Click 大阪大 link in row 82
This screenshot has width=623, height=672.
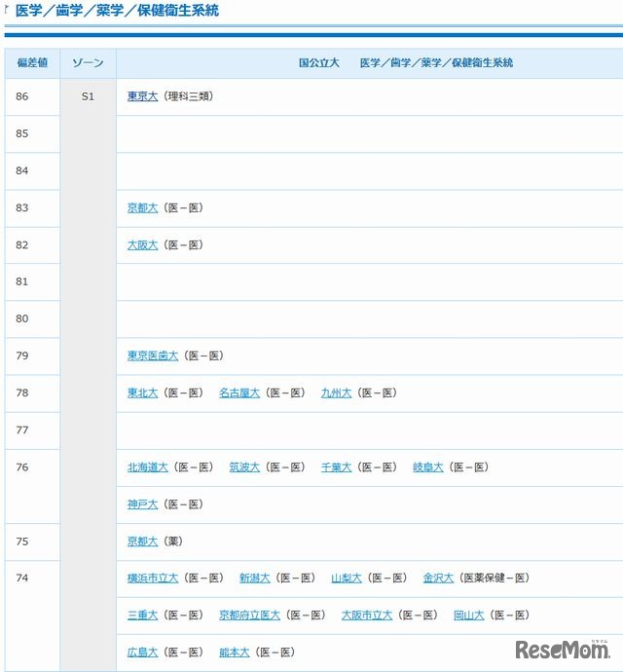click(x=143, y=244)
